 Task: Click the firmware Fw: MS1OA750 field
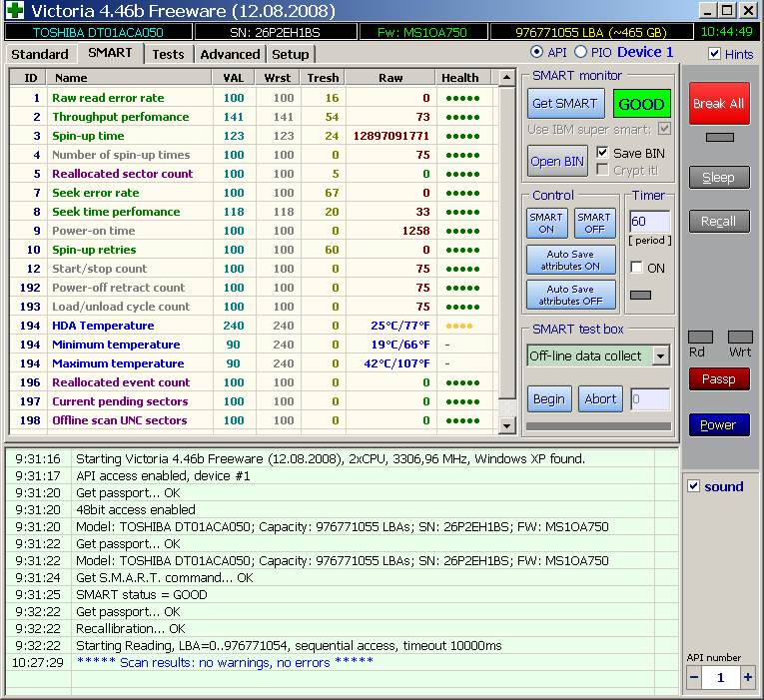(x=422, y=32)
